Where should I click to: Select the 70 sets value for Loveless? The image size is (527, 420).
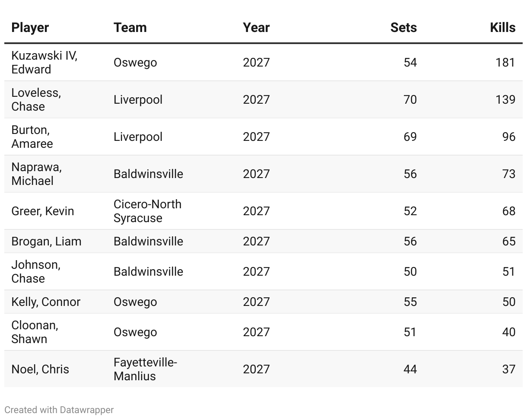coord(410,100)
